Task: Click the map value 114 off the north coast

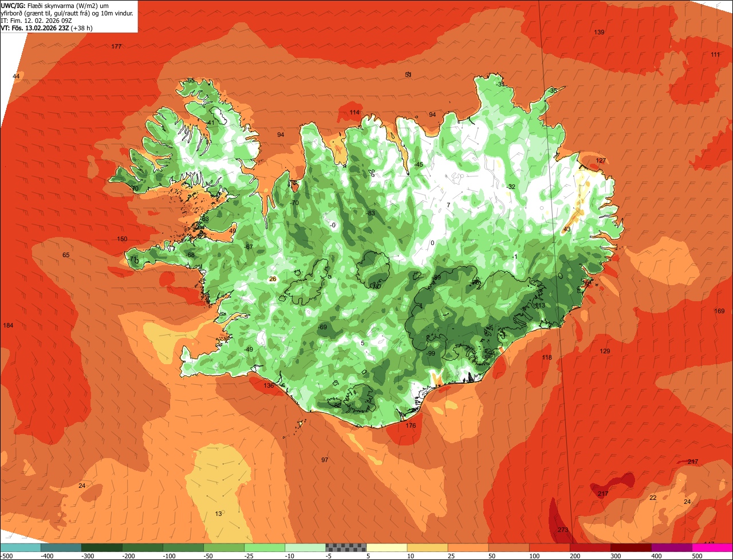Action: coord(354,112)
